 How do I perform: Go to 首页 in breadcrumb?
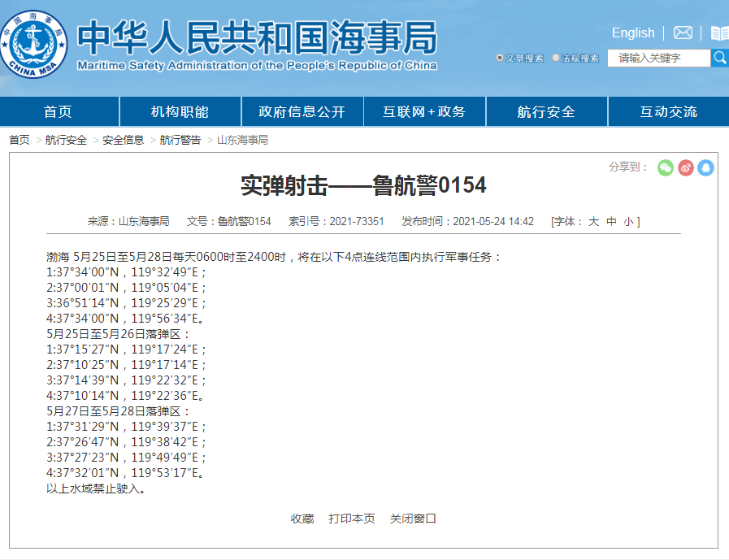coord(20,140)
